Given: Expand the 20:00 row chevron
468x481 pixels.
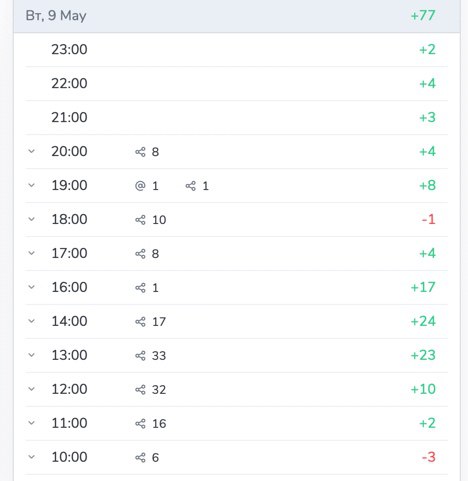Looking at the screenshot, I should pyautogui.click(x=32, y=151).
